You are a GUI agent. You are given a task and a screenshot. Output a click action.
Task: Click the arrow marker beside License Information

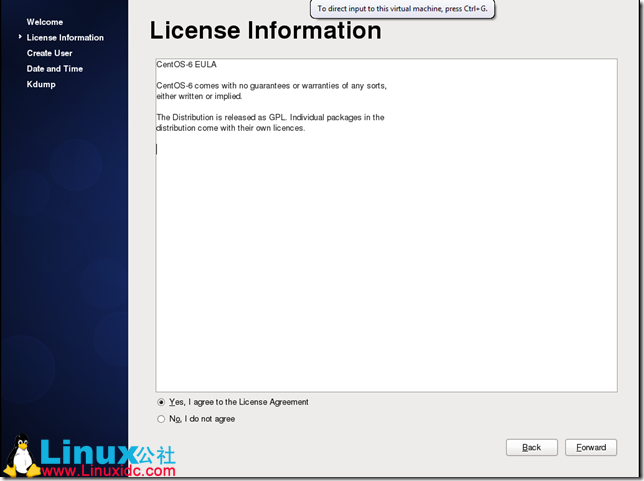pyautogui.click(x=20, y=37)
